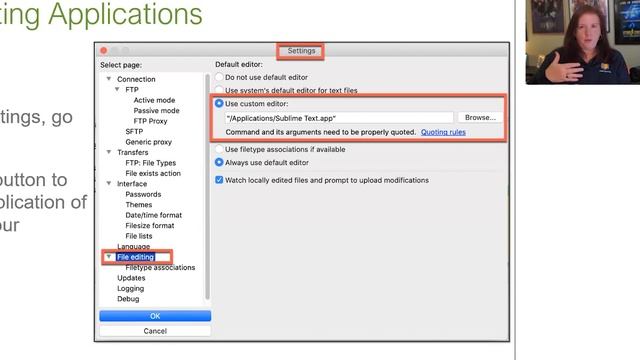Open the Transfers settings page
This screenshot has width=640, height=360.
133,152
